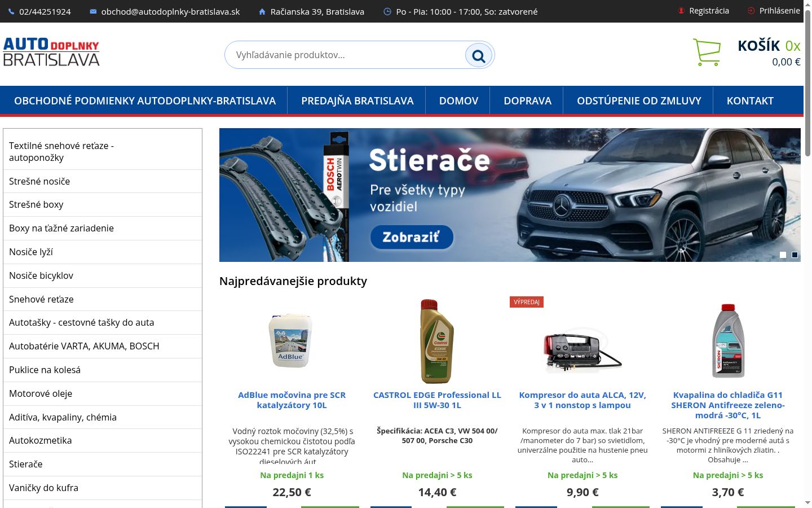Screen dimensions: 812x508
Task: Open Doprava menu item
Action: [x=527, y=100]
